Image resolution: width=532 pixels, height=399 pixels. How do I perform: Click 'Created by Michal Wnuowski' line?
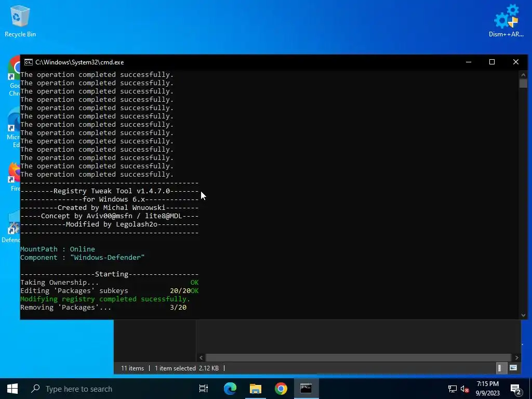click(109, 208)
